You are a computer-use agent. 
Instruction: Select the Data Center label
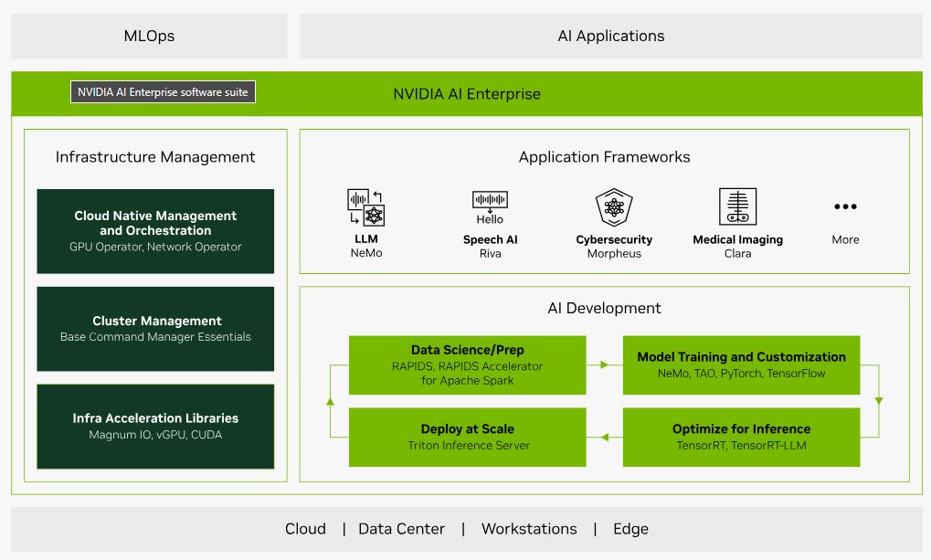pyautogui.click(x=400, y=528)
